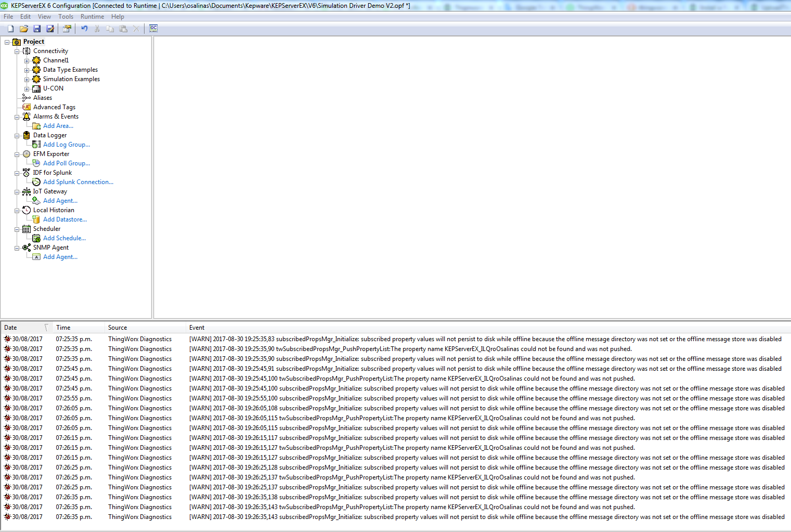Copy the selected item
This screenshot has height=532, width=791.
(110, 29)
